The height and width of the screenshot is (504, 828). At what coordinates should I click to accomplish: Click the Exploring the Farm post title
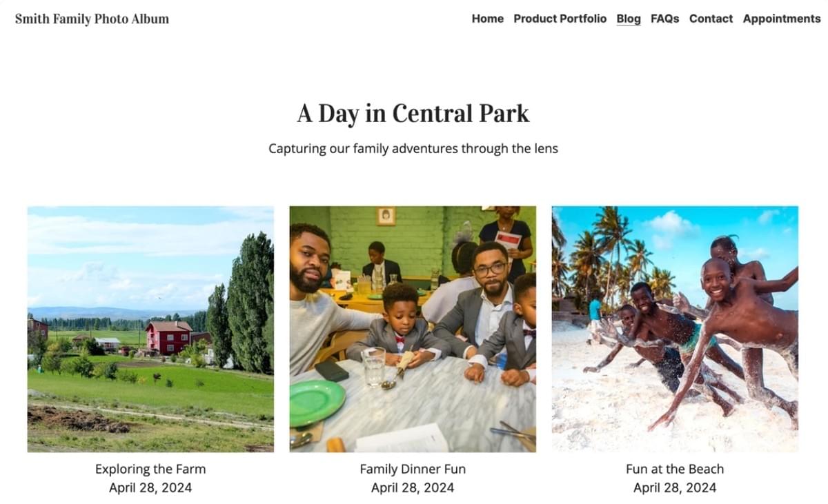pos(150,469)
